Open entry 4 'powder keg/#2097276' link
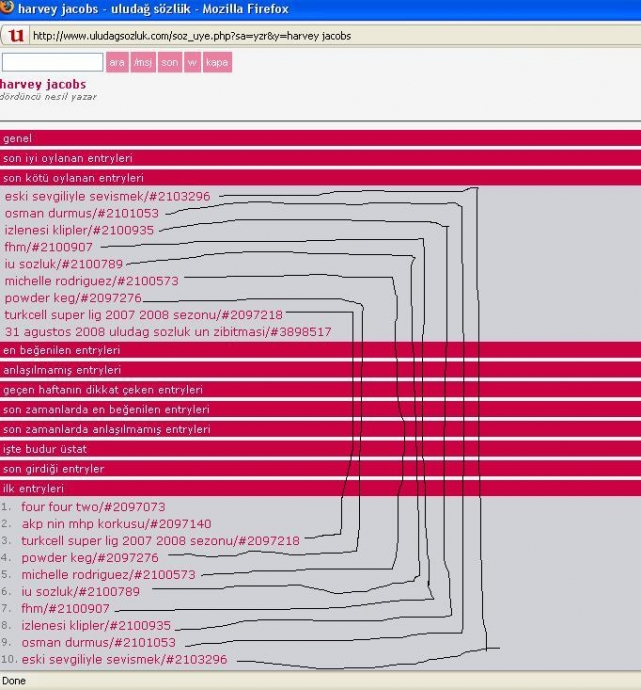Screen dimensions: 641x690 click(x=90, y=558)
